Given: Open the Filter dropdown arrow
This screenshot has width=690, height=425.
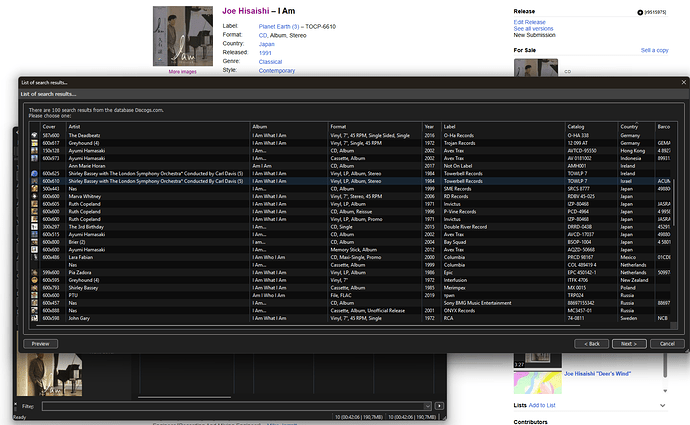Looking at the screenshot, I should (427, 406).
